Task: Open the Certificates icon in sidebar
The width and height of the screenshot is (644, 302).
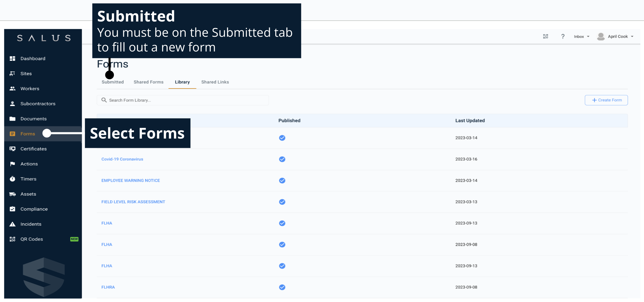Action: point(12,149)
